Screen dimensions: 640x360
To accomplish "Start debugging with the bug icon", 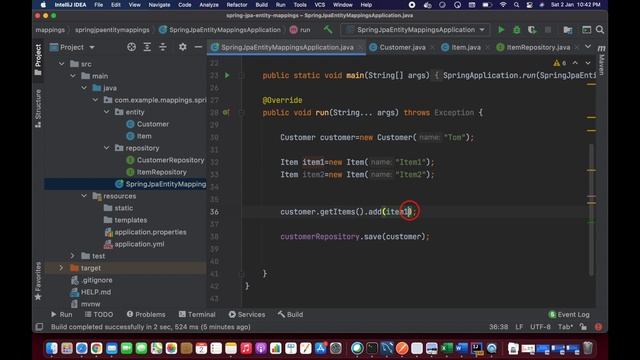I will coord(516,30).
